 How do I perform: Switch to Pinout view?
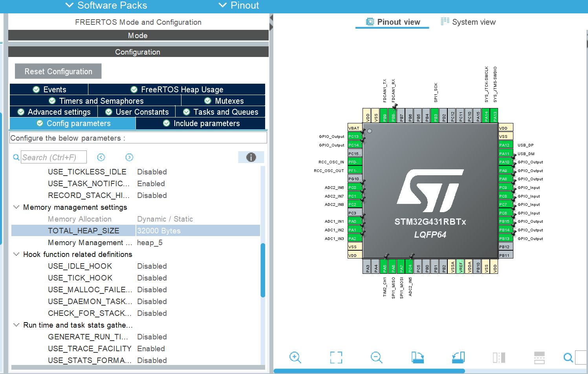pos(392,22)
